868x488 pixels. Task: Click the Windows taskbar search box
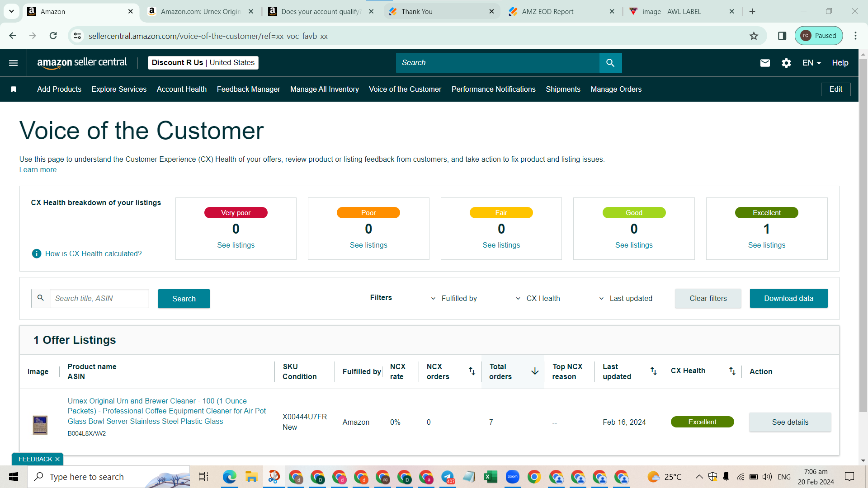click(x=108, y=477)
